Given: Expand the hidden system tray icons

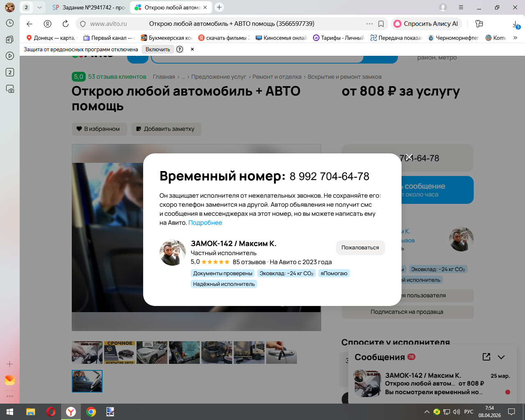Looking at the screenshot, I should 427,412.
